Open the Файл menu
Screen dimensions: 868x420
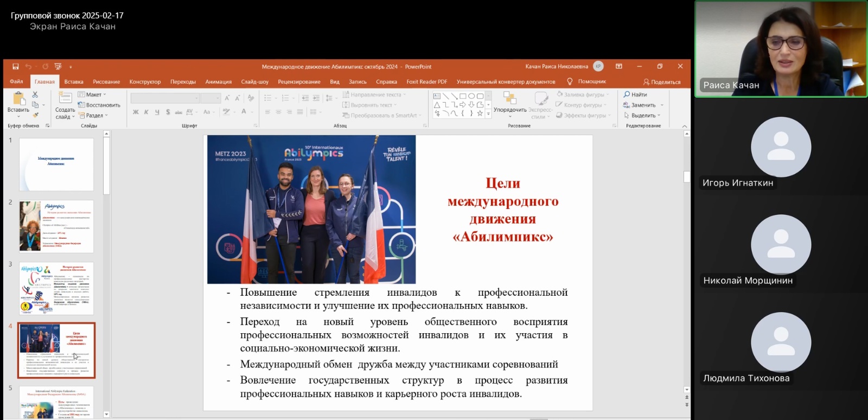[x=16, y=81]
